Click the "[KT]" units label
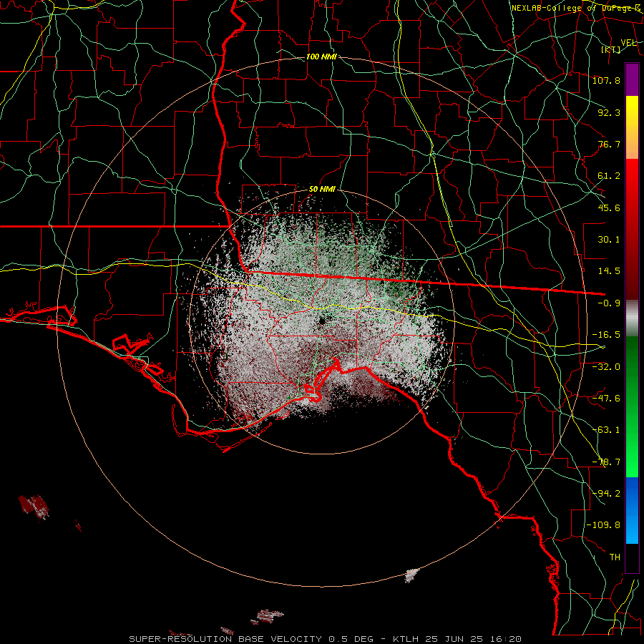 coord(611,50)
